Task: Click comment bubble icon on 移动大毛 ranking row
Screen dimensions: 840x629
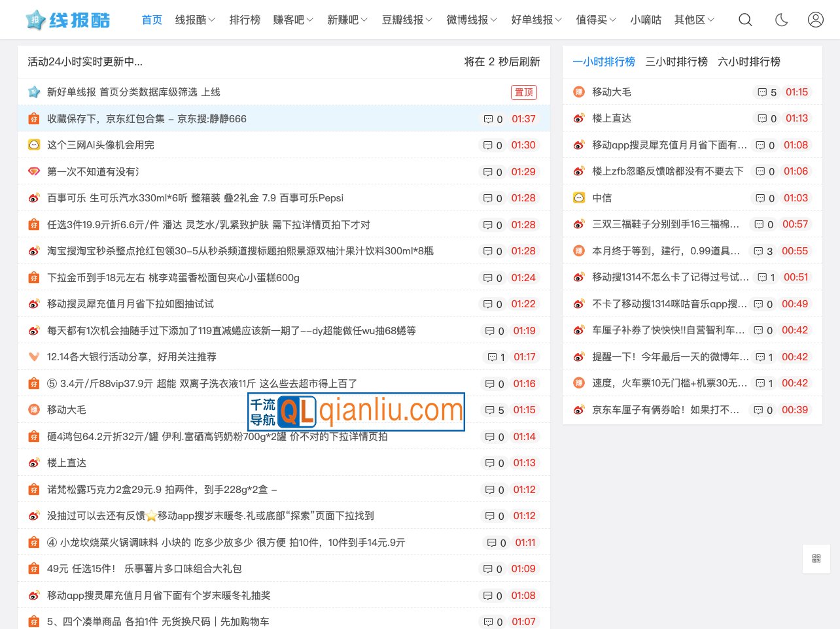Action: [762, 92]
